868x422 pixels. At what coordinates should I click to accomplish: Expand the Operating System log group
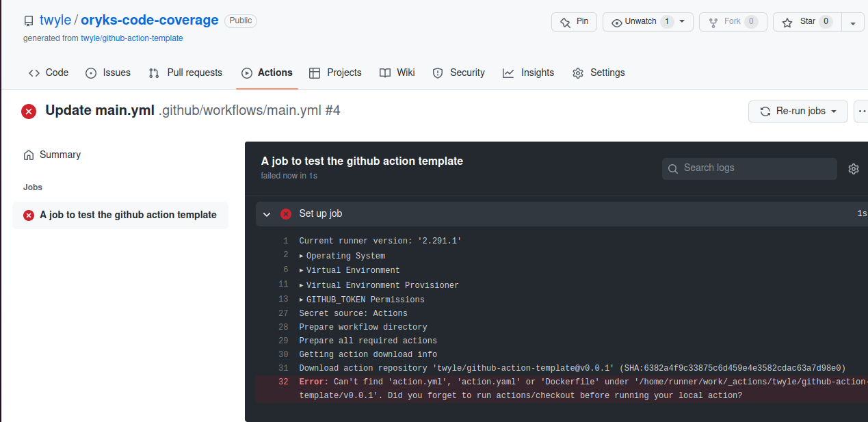pos(342,256)
